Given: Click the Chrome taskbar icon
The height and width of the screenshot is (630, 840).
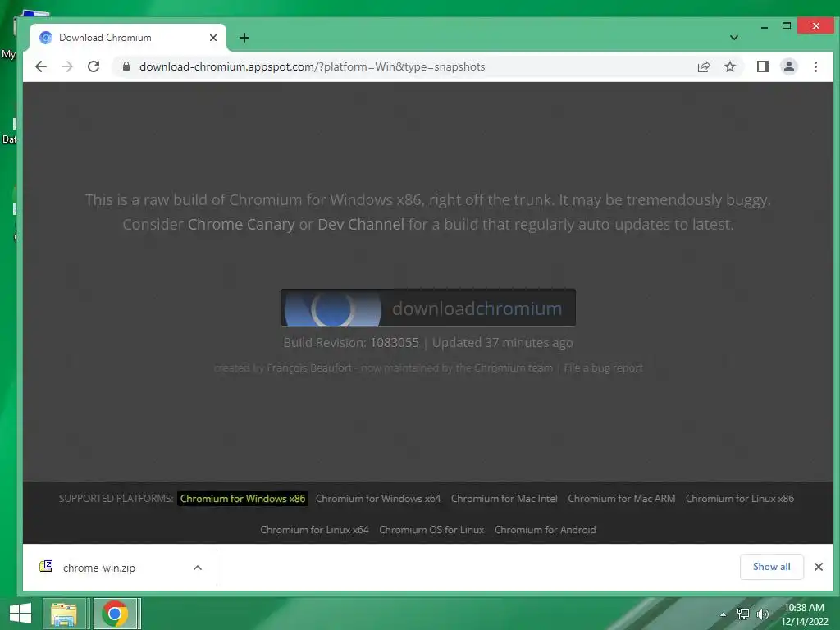Looking at the screenshot, I should (x=115, y=614).
